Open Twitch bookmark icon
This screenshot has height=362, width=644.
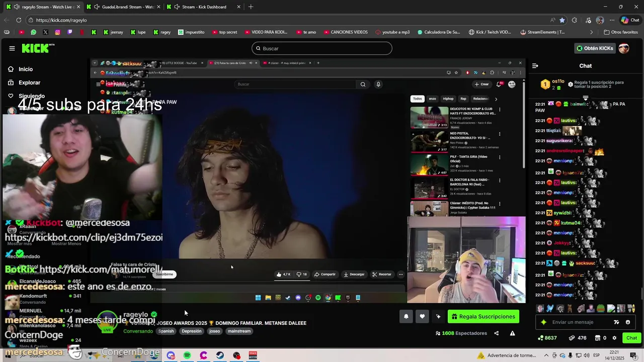(70, 32)
